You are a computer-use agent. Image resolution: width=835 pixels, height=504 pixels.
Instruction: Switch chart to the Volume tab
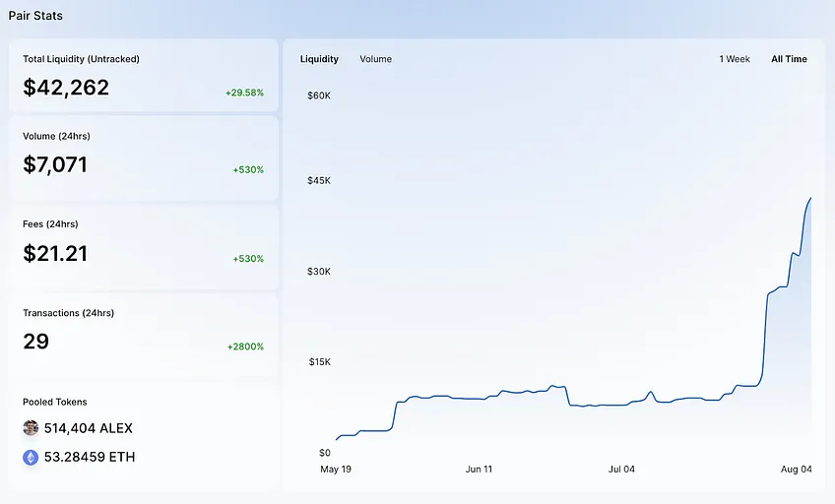coord(375,59)
